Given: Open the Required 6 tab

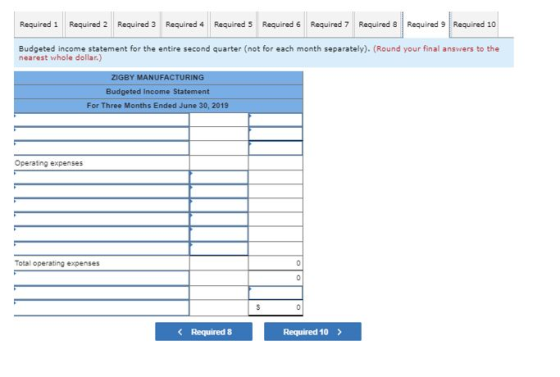Looking at the screenshot, I should click(281, 24).
